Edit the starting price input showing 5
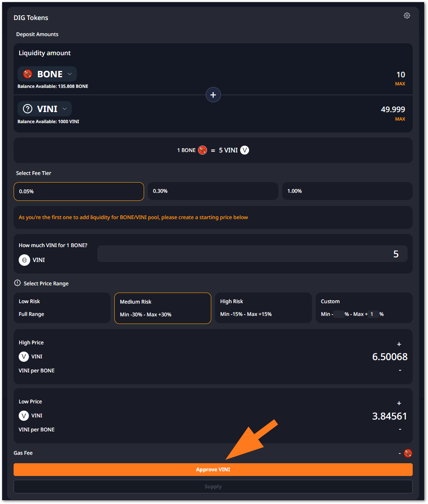Screen dimensions: 428x504 point(252,254)
